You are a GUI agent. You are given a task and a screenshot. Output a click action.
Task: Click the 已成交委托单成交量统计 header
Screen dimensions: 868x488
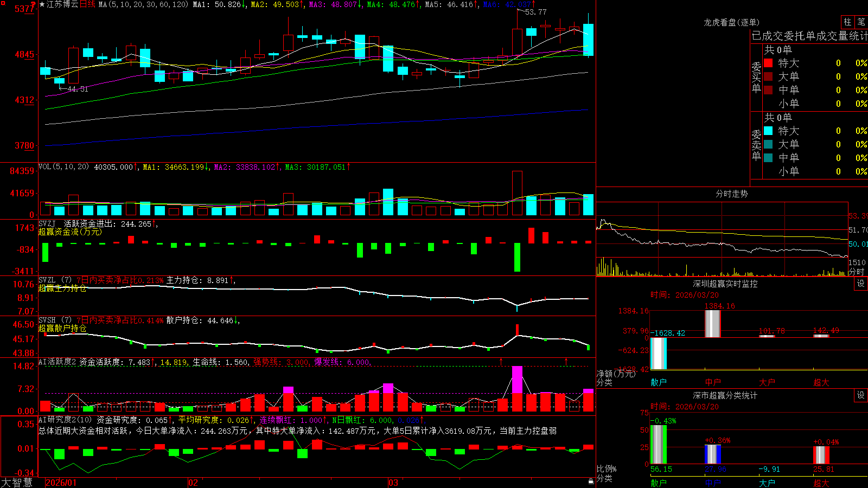click(809, 36)
